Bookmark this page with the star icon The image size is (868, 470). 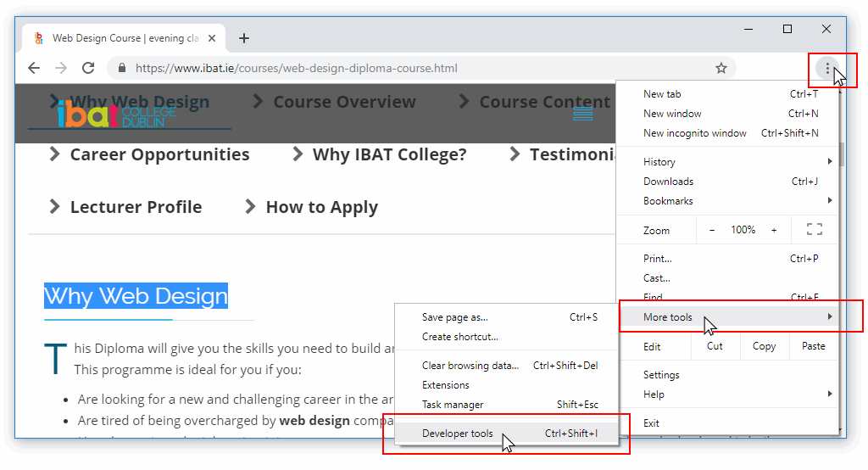point(721,68)
